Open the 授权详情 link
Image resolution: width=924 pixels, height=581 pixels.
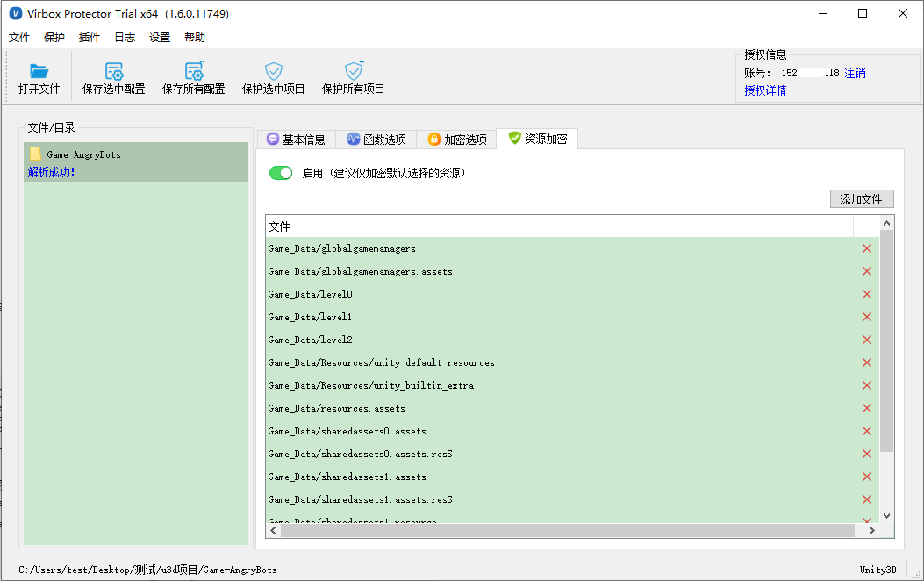pyautogui.click(x=765, y=90)
